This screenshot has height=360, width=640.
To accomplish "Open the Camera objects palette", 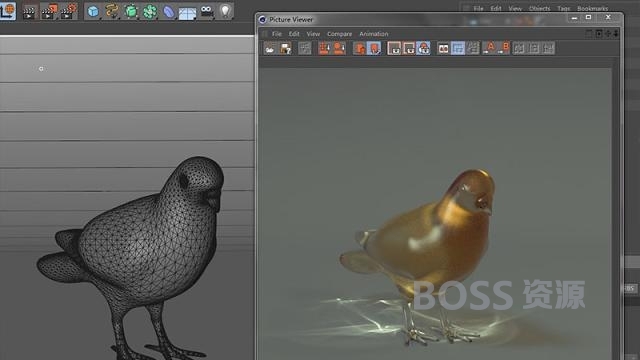I will click(207, 11).
